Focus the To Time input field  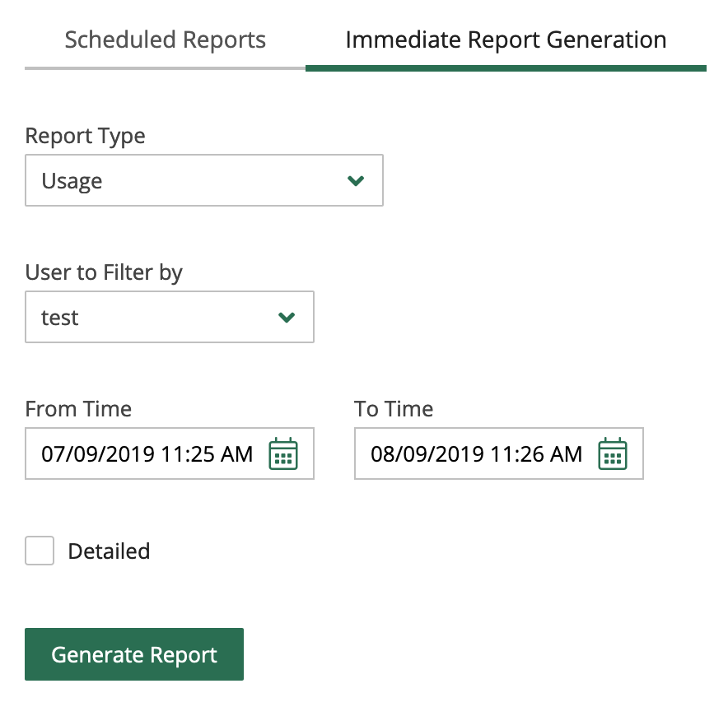pyautogui.click(x=478, y=453)
